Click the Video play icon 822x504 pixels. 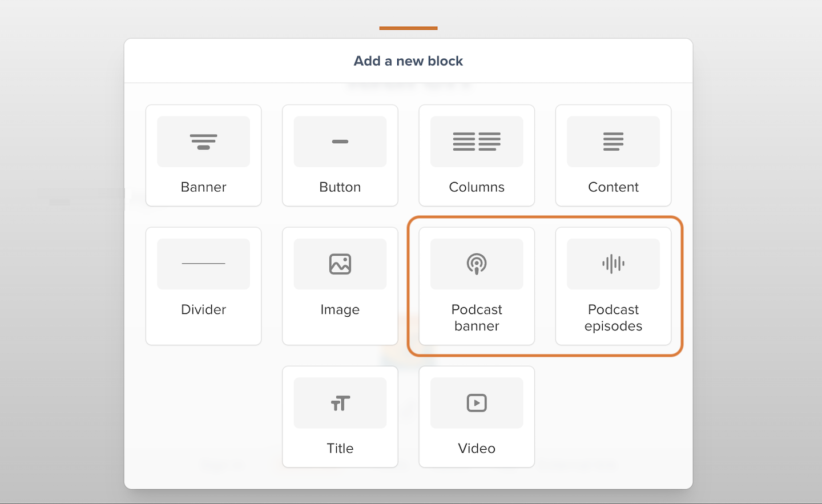477,402
